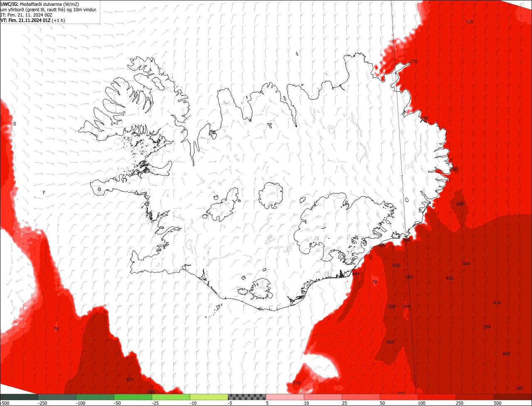This screenshot has height=406, width=532.
Task: Select the green swatch between -100 and -50
Action: (95, 397)
